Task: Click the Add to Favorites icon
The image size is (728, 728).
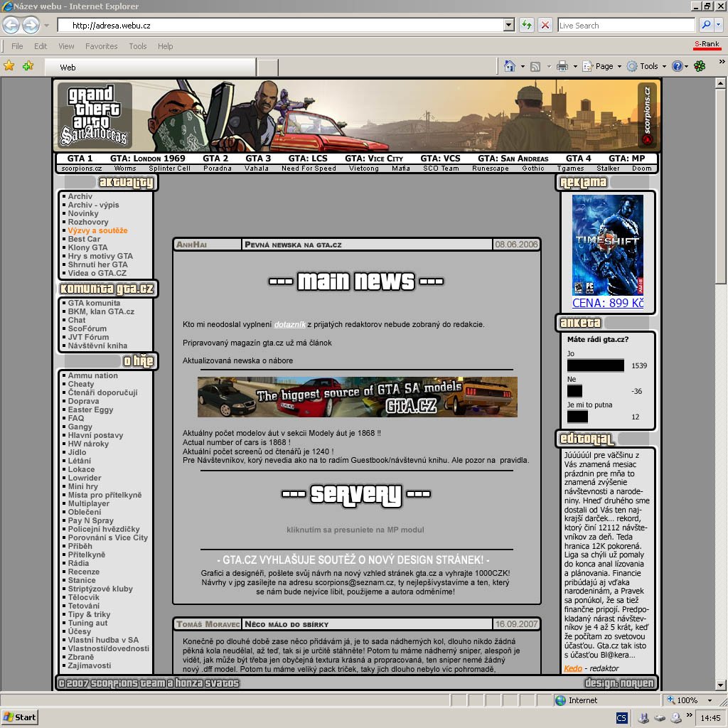Action: tap(28, 66)
